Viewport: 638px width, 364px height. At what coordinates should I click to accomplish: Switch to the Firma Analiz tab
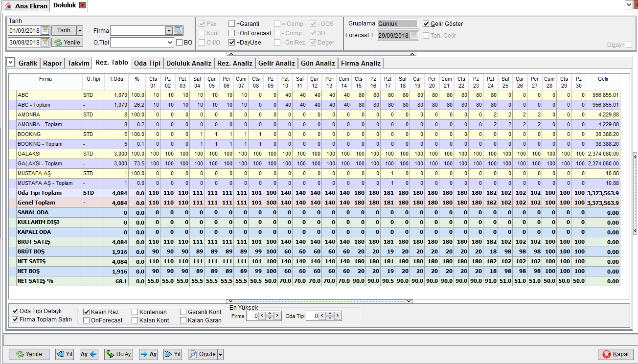point(361,63)
